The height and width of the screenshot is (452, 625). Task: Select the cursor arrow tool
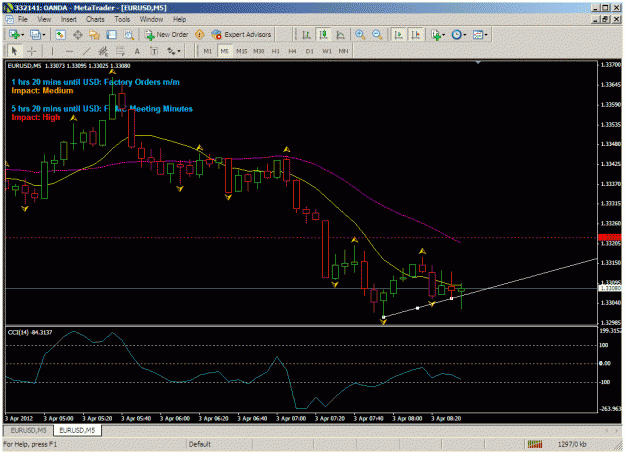click(14, 51)
